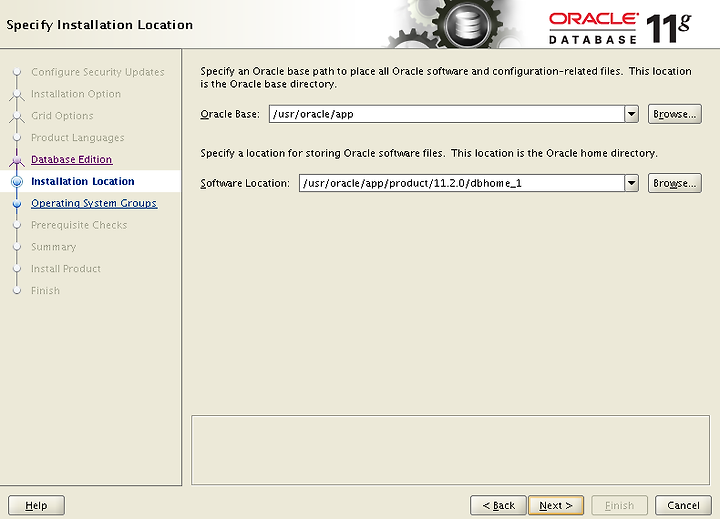Click the Finish step label in sidebar
This screenshot has height=519, width=720.
point(45,291)
